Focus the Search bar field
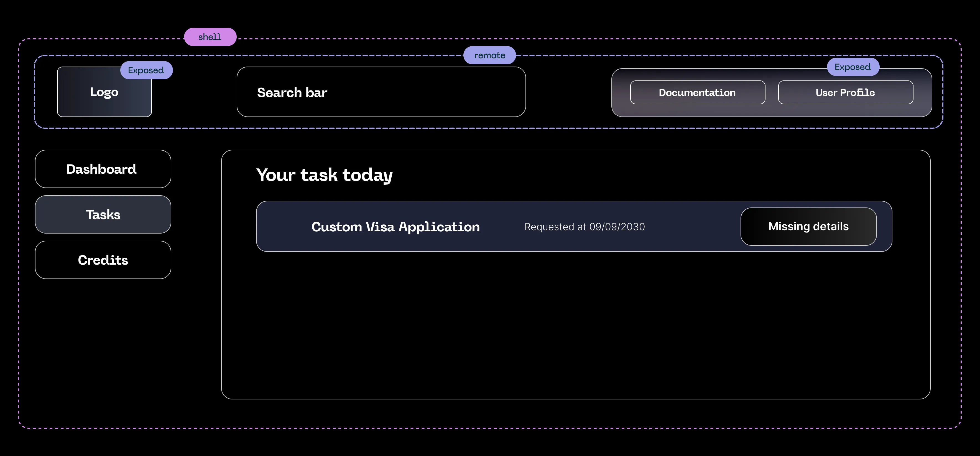The width and height of the screenshot is (980, 456). pyautogui.click(x=381, y=92)
